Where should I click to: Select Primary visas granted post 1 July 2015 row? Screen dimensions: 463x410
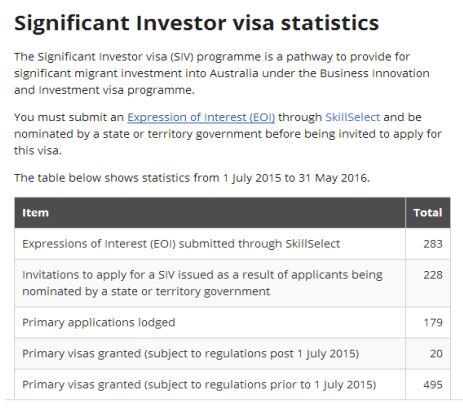pos(232,353)
